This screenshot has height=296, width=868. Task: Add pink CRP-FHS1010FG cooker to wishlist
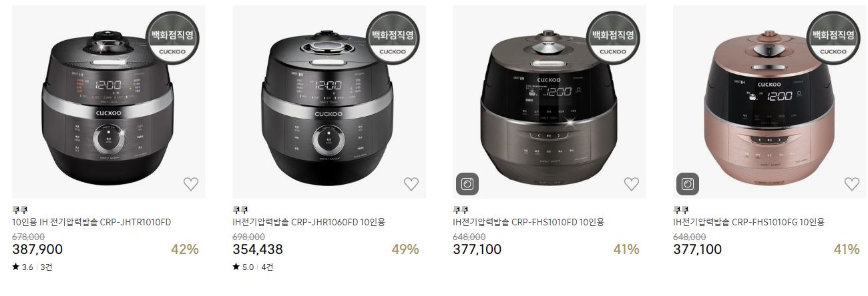point(852,184)
